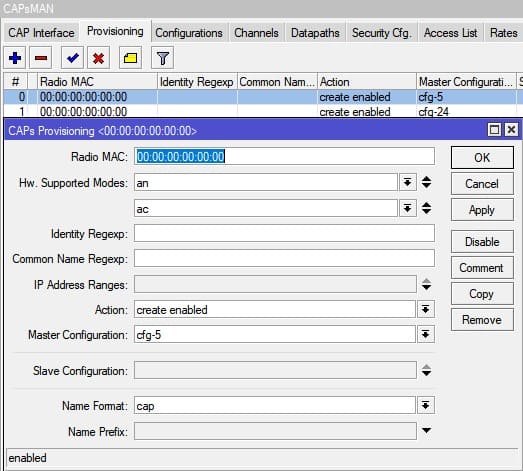Viewport: 523px width, 471px height.
Task: Close the CAPs Provisioning dialog
Action: pos(511,129)
